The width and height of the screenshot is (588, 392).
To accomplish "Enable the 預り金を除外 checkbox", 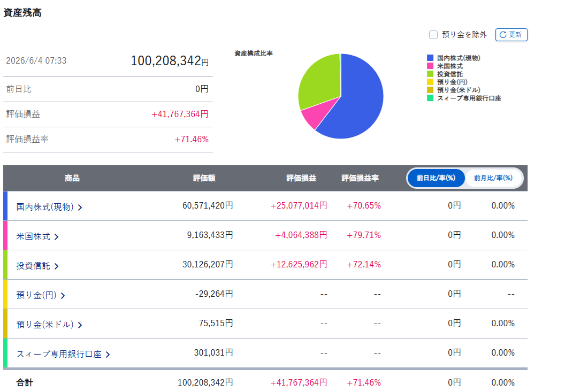I will (x=433, y=35).
